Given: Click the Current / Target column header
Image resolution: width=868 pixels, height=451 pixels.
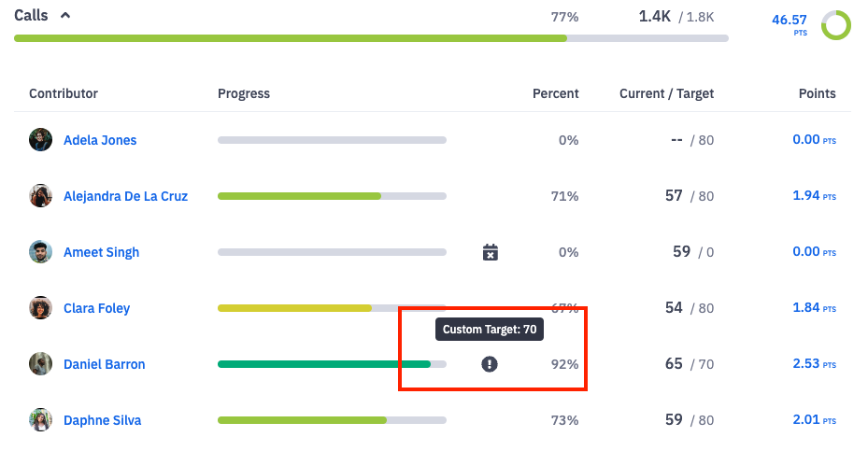Looking at the screenshot, I should (x=666, y=93).
